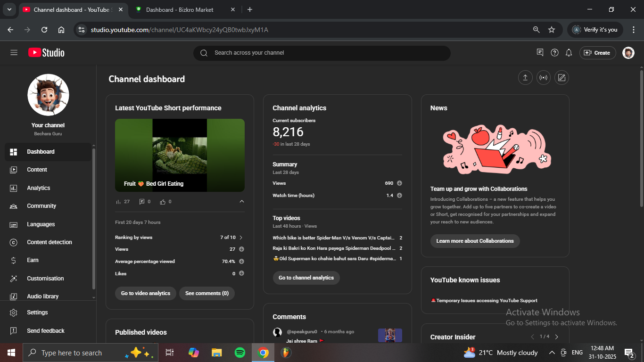Open the Create button
Viewport: 644px width, 362px height.
pyautogui.click(x=597, y=53)
